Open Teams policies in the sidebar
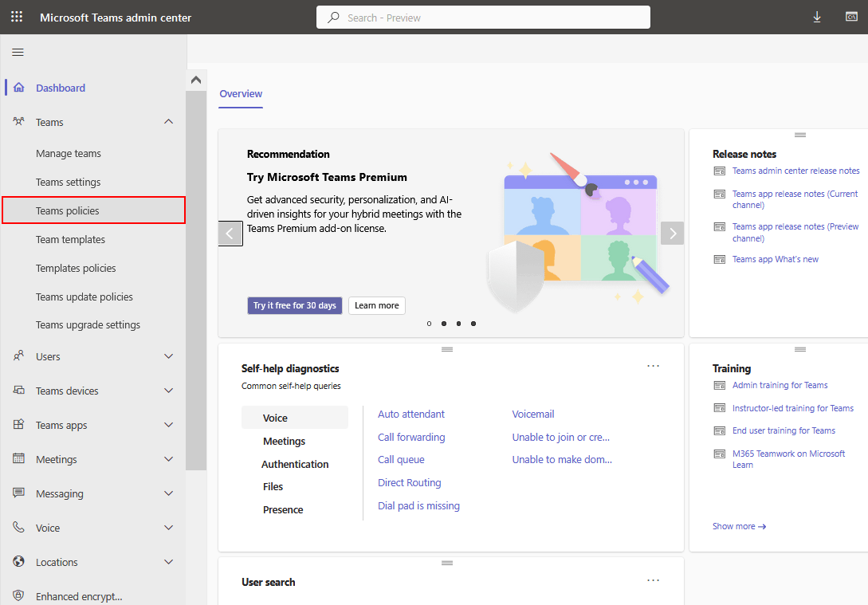 (93, 210)
